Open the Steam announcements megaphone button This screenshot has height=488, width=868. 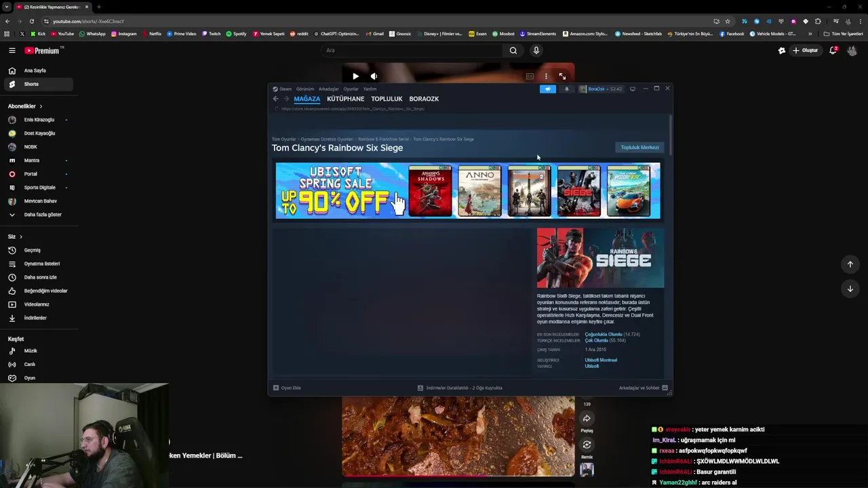[548, 89]
